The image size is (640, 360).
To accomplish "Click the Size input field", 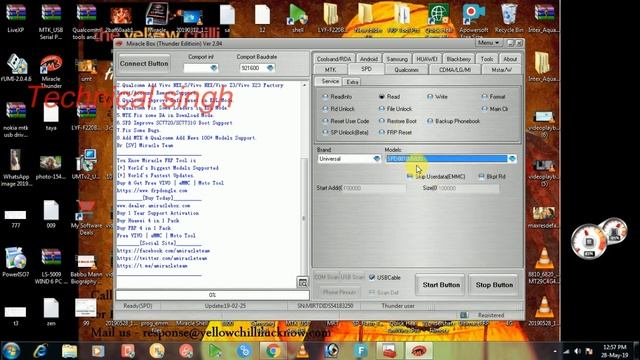I will [x=468, y=188].
